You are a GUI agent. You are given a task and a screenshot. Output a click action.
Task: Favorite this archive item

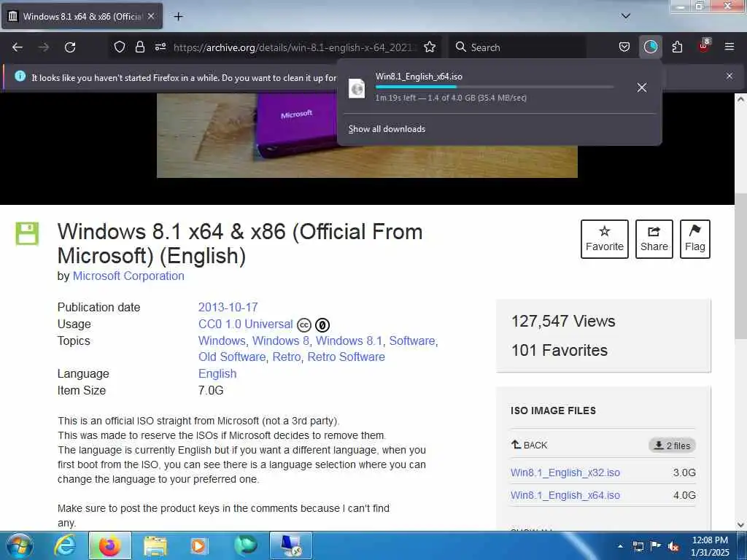pyautogui.click(x=605, y=239)
